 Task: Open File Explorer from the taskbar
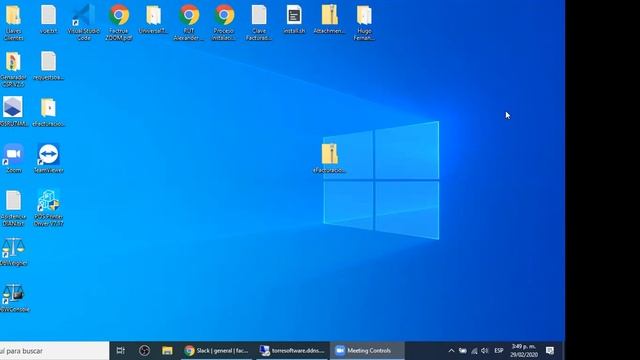click(167, 351)
